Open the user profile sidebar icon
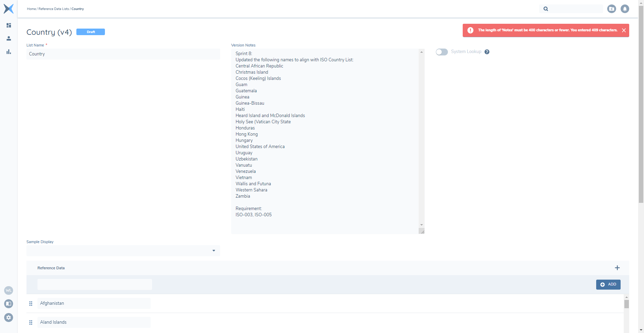This screenshot has height=333, width=644. 9,39
